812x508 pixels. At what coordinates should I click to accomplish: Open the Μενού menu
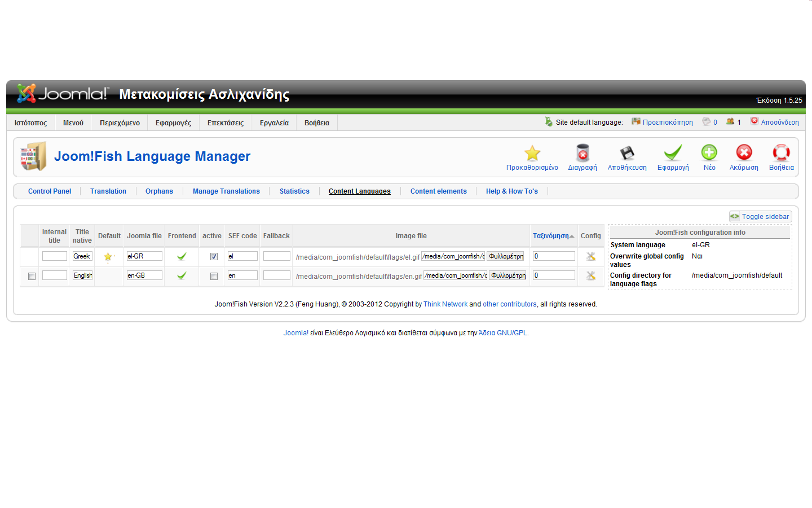(73, 122)
